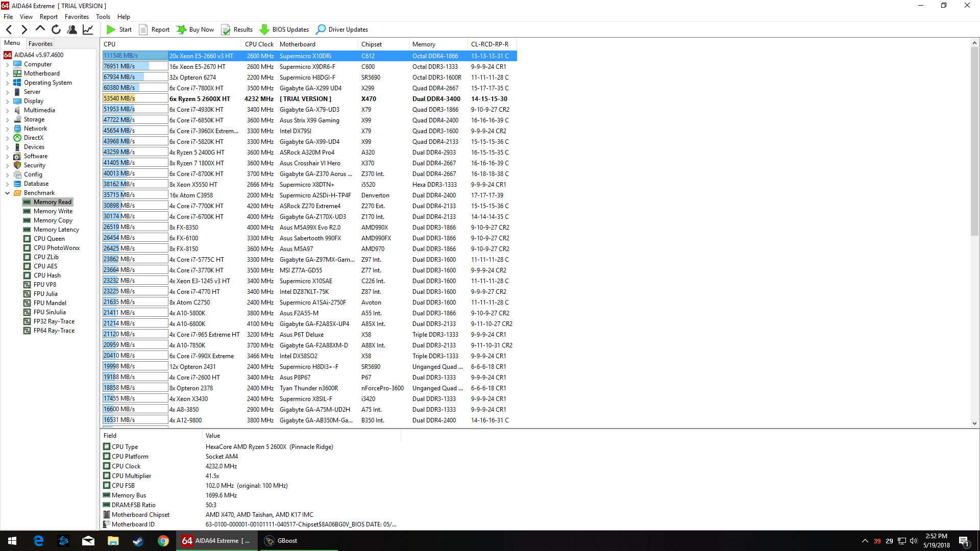Click the FPU SinJulia benchmark icon
The width and height of the screenshot is (980, 551).
point(27,312)
